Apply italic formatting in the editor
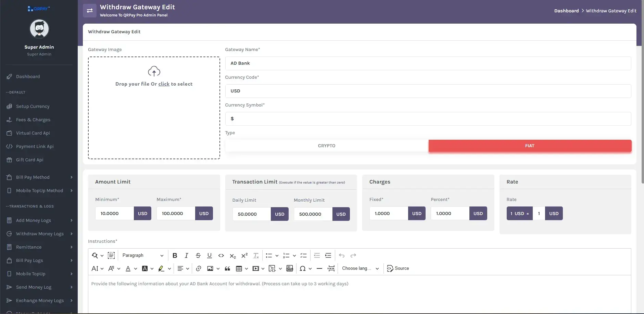Image resolution: width=644 pixels, height=314 pixels. click(186, 255)
